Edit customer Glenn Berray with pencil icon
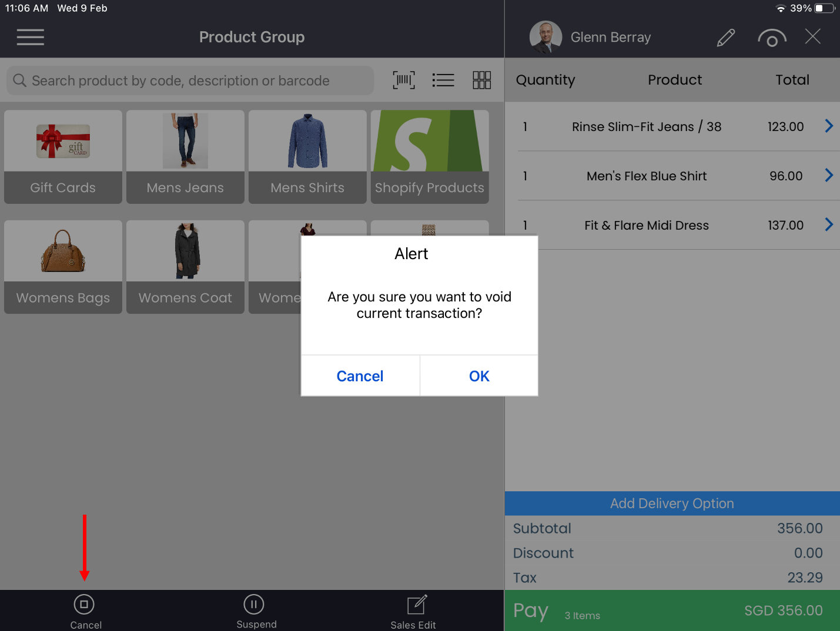 click(726, 37)
